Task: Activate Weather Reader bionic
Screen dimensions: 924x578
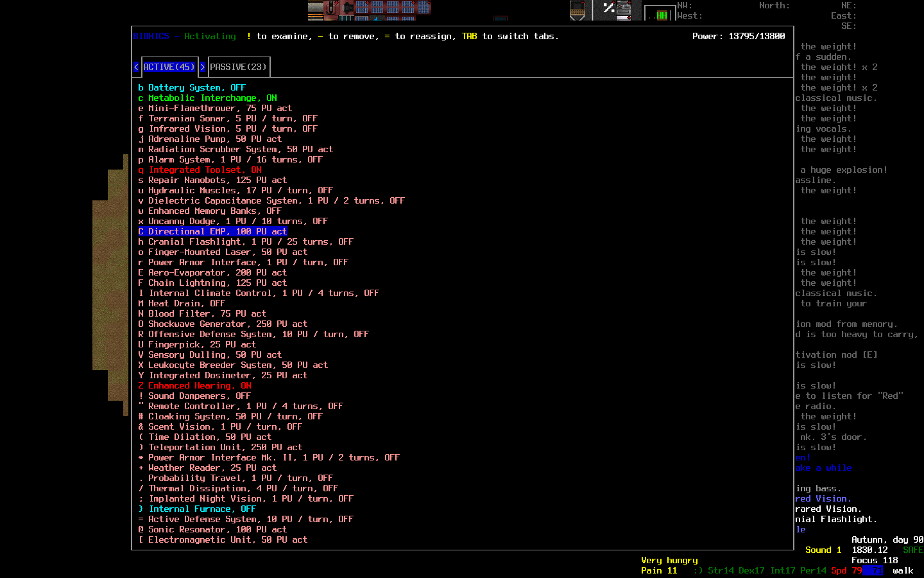Action: (207, 468)
